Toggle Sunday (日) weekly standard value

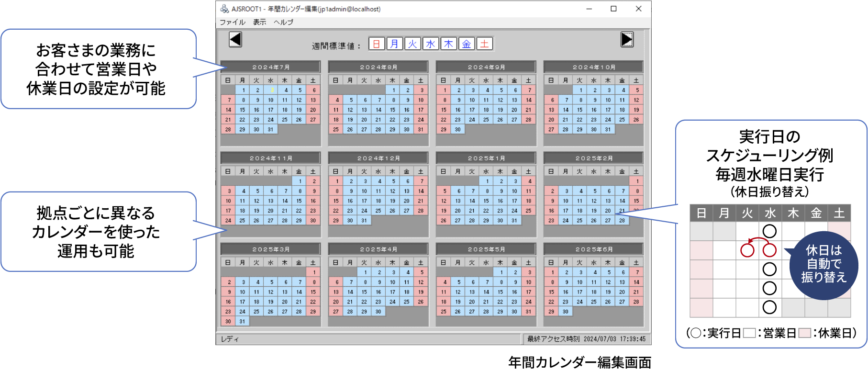(x=377, y=44)
